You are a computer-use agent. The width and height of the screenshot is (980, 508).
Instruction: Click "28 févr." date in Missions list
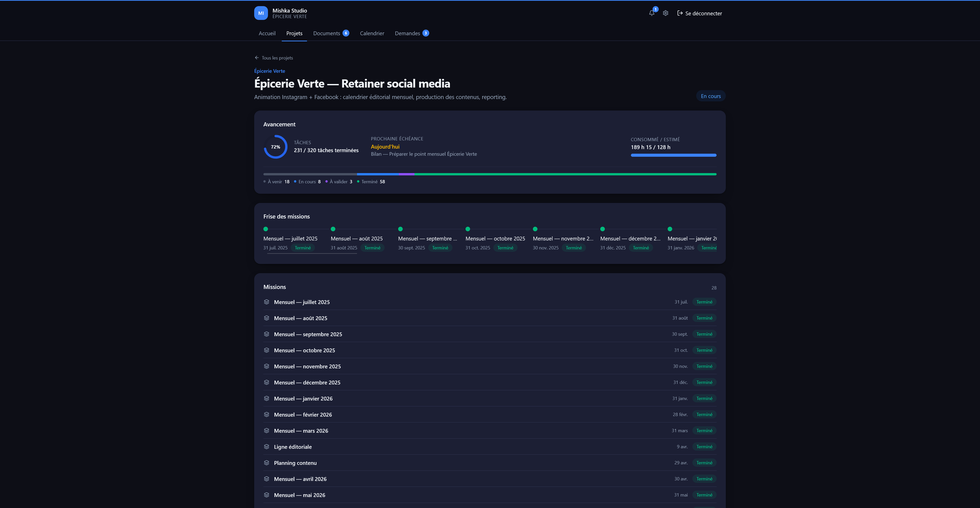tap(680, 415)
